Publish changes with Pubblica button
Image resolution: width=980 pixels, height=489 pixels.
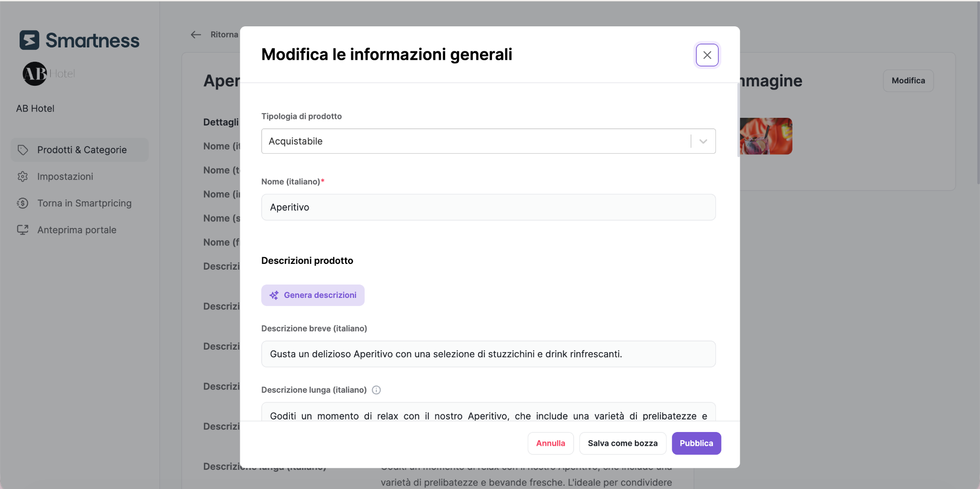tap(696, 444)
